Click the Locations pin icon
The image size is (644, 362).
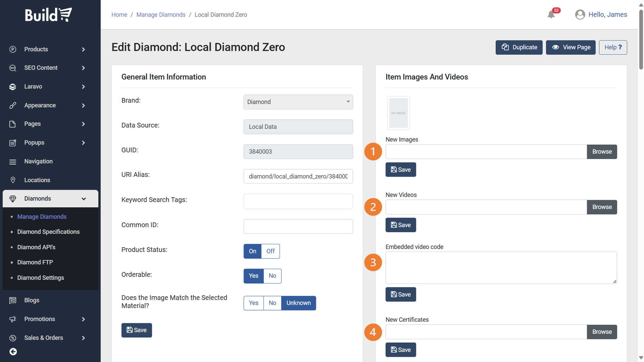tap(13, 180)
